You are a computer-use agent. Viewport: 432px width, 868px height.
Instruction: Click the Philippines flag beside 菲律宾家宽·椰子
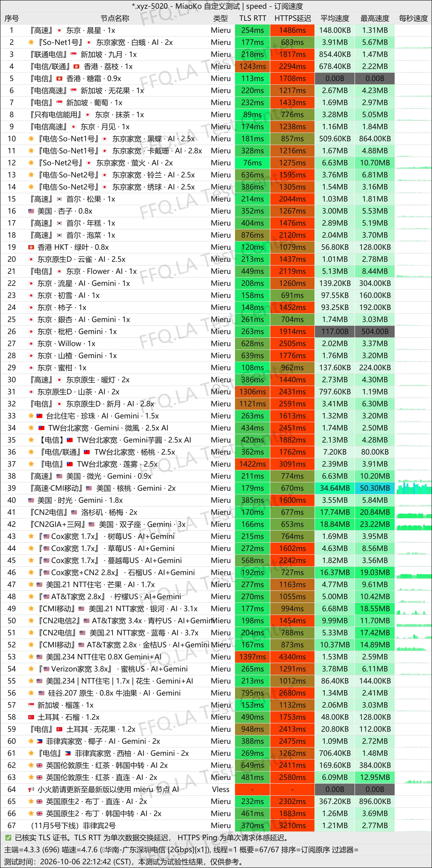[x=40, y=741]
